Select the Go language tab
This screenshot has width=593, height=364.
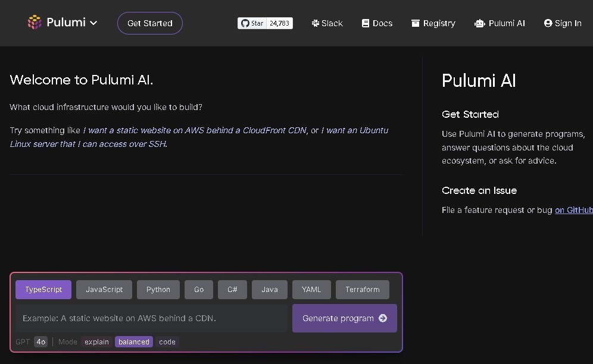click(199, 290)
